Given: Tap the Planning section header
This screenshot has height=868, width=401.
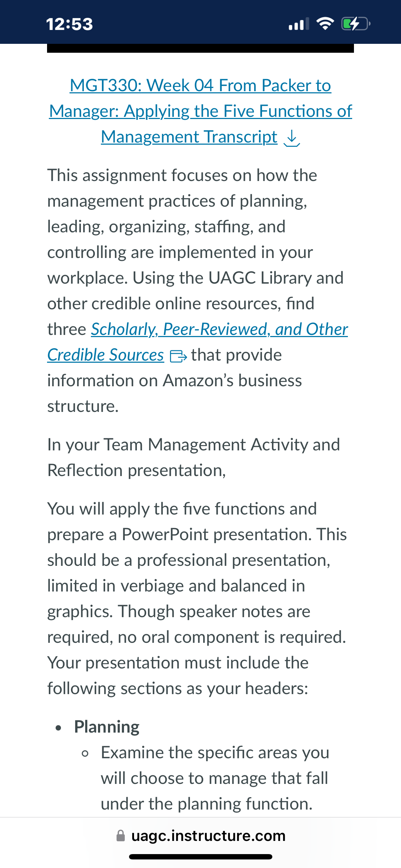Looking at the screenshot, I should (x=107, y=727).
